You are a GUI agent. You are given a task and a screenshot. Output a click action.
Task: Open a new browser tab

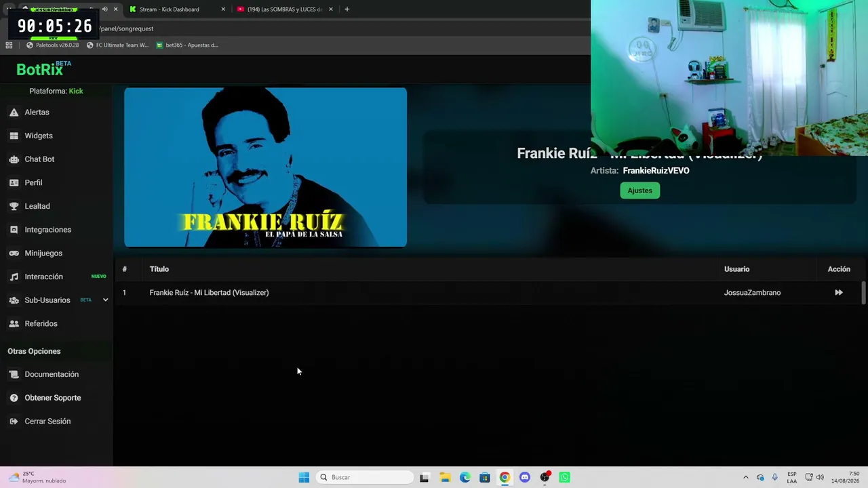[347, 9]
